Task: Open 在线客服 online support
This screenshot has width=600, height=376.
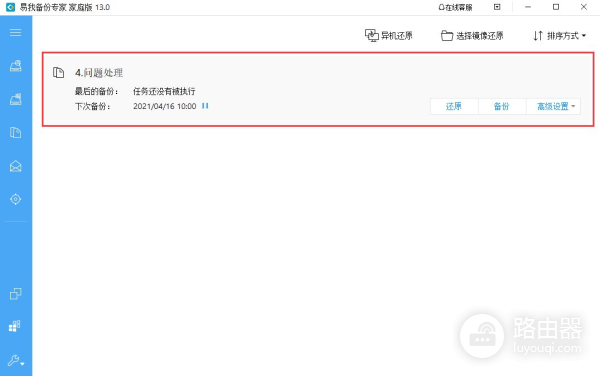Action: click(455, 7)
